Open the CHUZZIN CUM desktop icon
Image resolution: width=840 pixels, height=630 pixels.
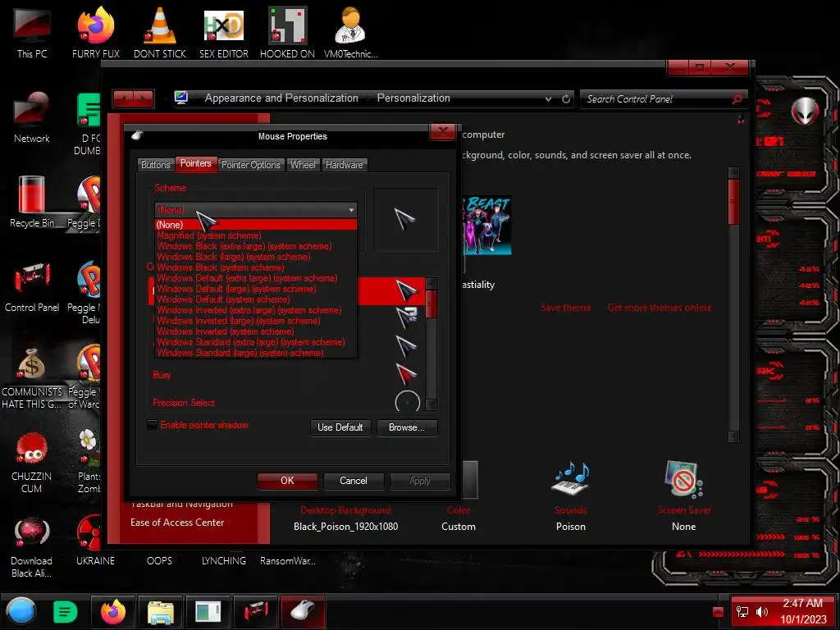32,462
